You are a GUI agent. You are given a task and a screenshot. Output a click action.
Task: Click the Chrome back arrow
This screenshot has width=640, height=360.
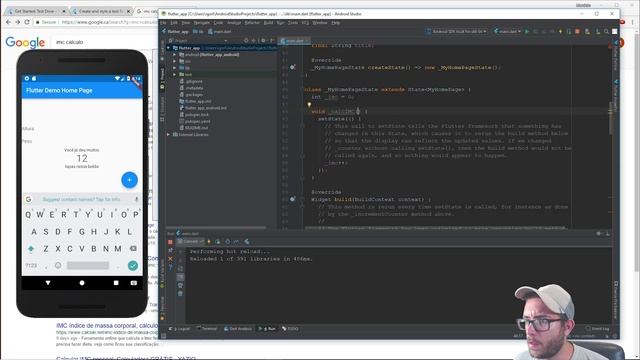(x=8, y=22)
